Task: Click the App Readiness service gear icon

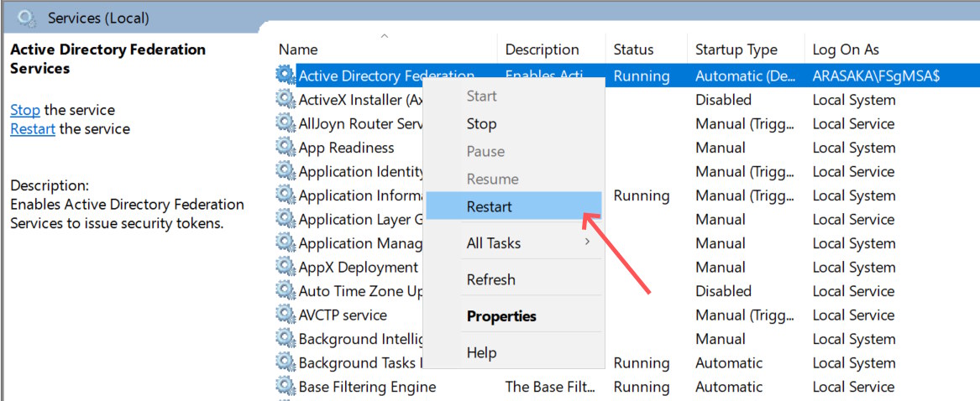Action: point(286,148)
